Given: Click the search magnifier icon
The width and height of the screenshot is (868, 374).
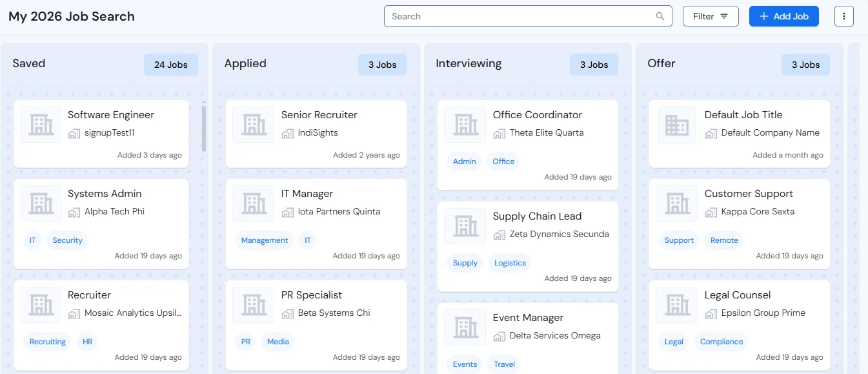Looking at the screenshot, I should (x=660, y=16).
